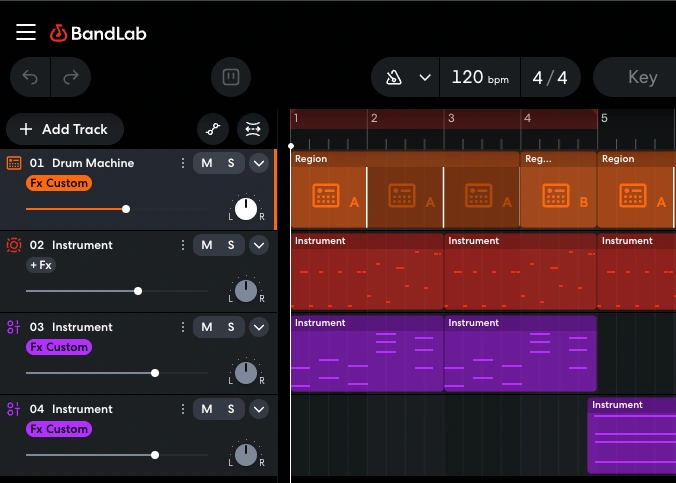Mute the 01 Drum Machine track
The width and height of the screenshot is (676, 483).
click(207, 163)
